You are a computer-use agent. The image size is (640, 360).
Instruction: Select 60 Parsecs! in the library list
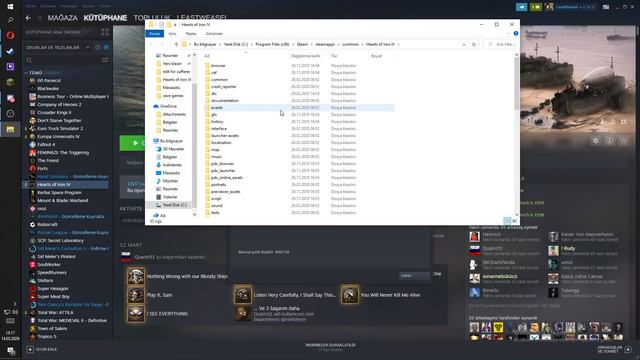pyautogui.click(x=49, y=80)
